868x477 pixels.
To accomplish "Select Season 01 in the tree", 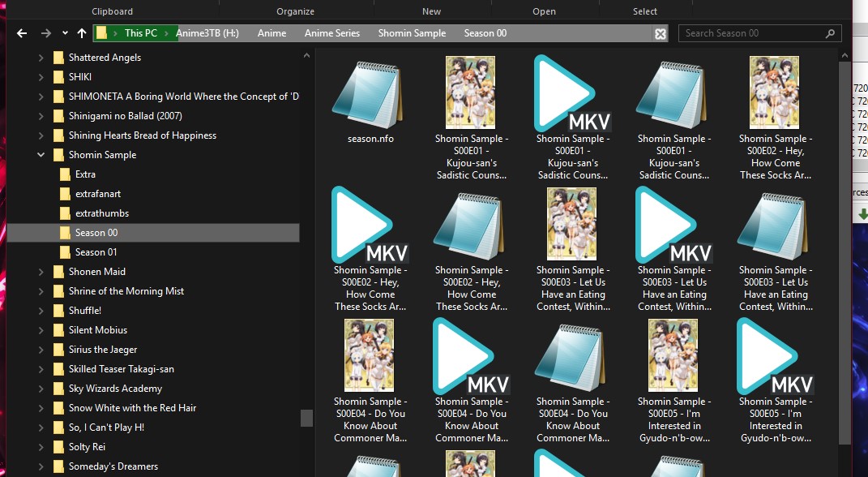I will pos(96,252).
